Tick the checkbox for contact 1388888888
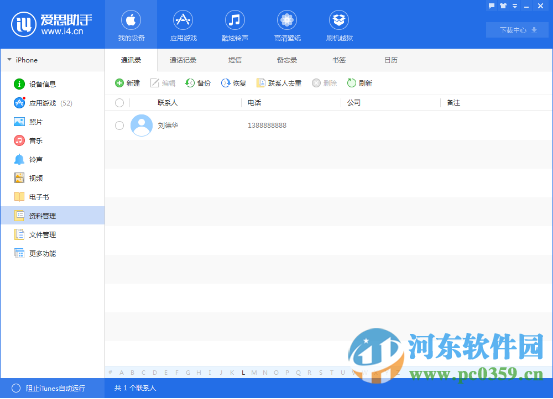The image size is (553, 399). tap(120, 125)
